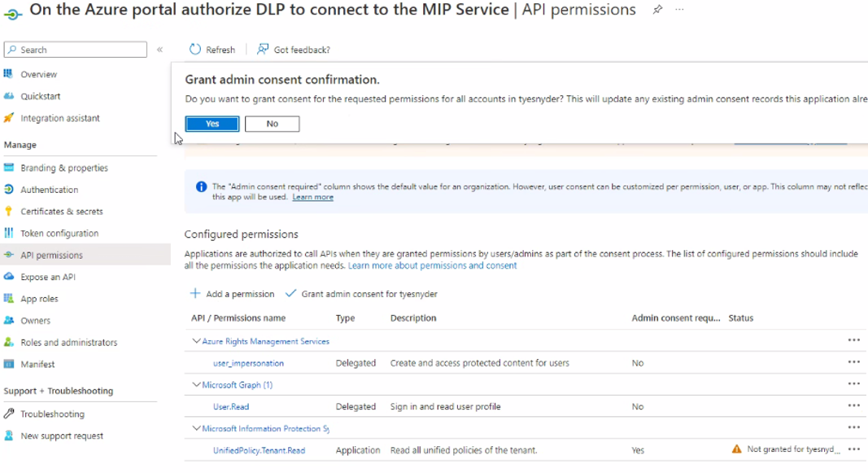Click the Branding & properties icon
This screenshot has width=868, height=473.
(8, 167)
